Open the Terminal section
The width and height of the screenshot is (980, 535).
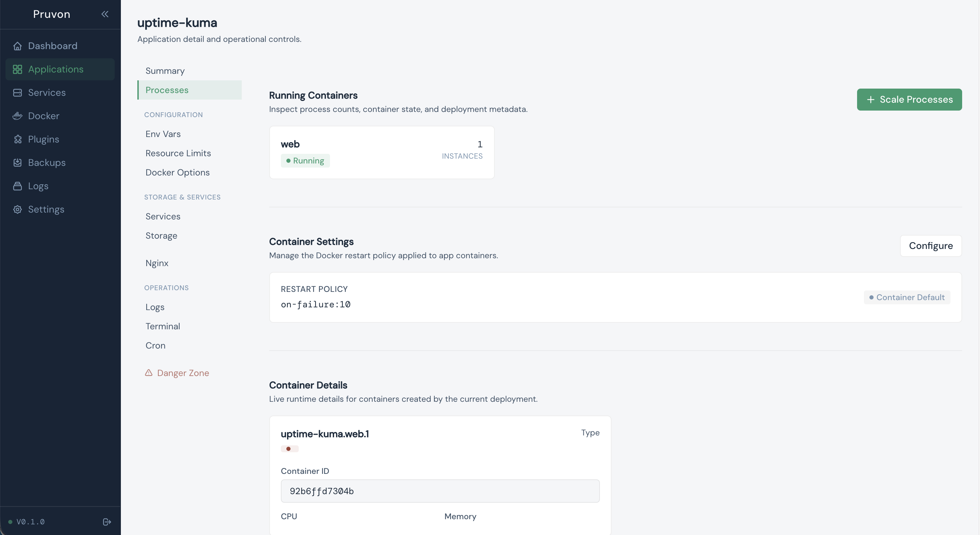[190, 327]
